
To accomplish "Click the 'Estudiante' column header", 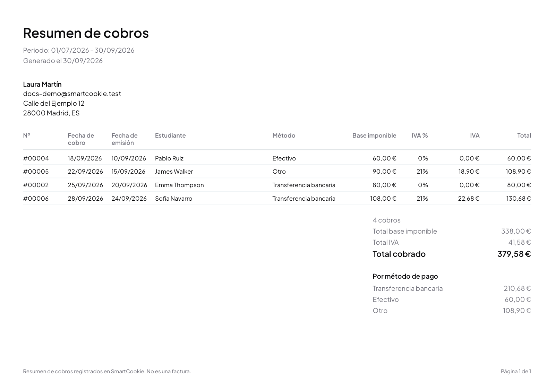I will coord(170,136).
